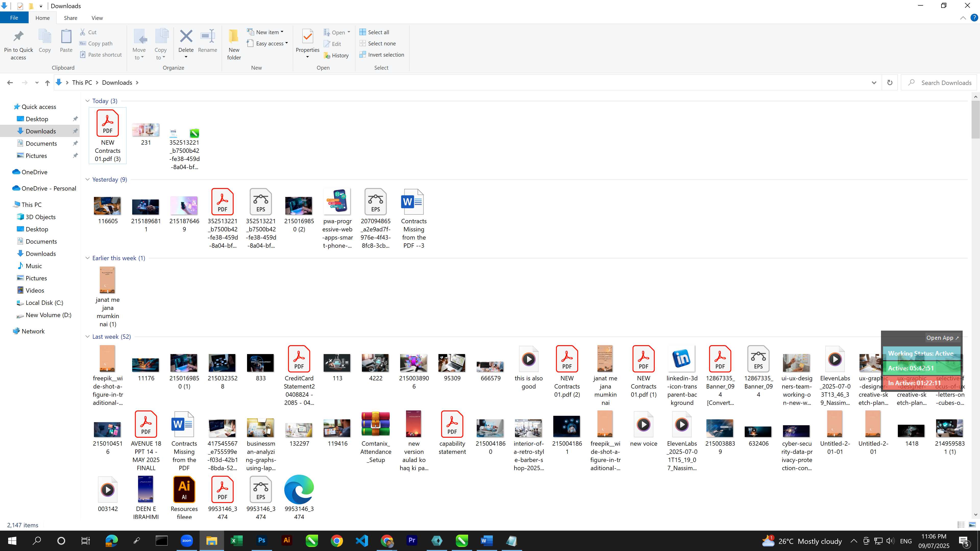
Task: Collapse the Earlier this week group
Action: click(x=88, y=258)
